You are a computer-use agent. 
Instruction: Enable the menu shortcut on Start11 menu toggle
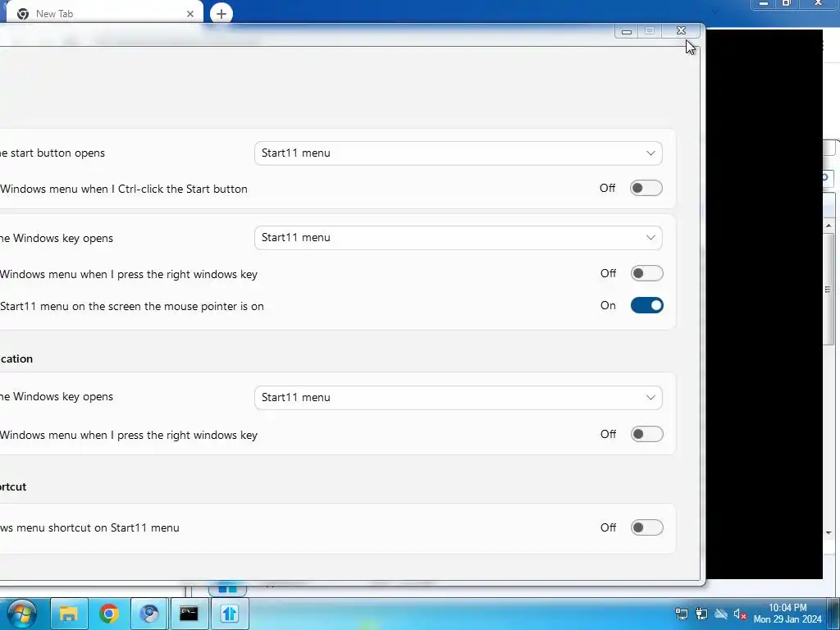pyautogui.click(x=646, y=527)
